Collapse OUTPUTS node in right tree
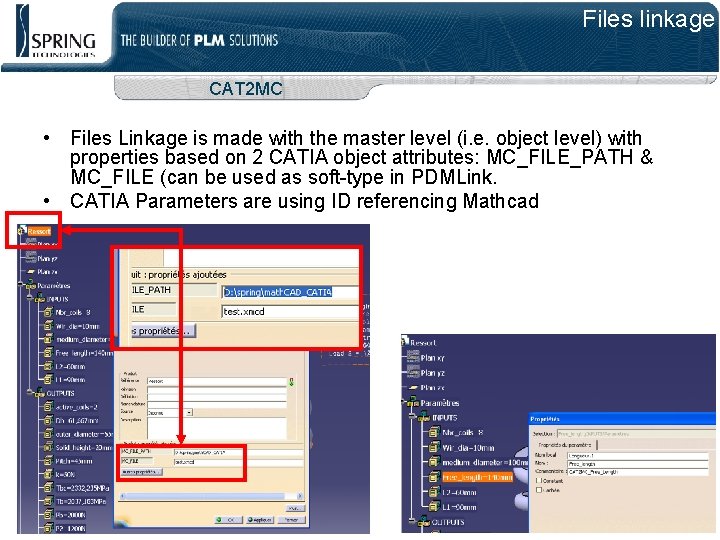This screenshot has height=540, width=720. click(x=414, y=521)
